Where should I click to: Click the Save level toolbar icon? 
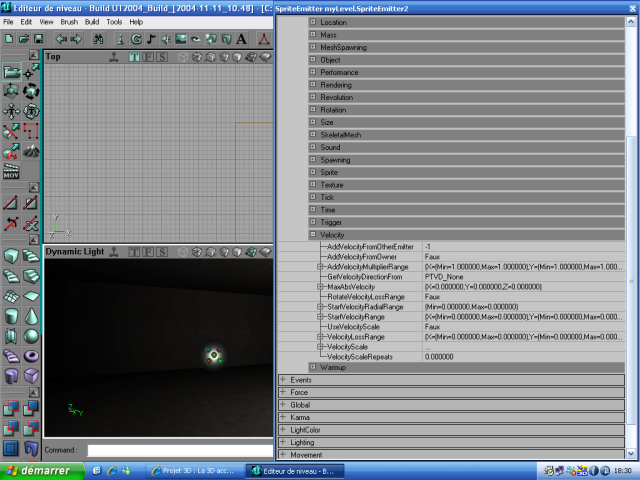point(38,39)
